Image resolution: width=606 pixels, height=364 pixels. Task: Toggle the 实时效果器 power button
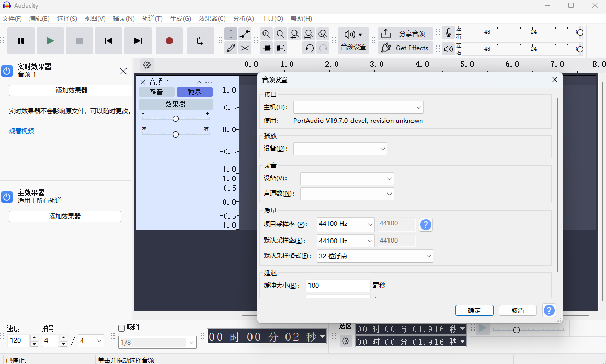coord(7,71)
